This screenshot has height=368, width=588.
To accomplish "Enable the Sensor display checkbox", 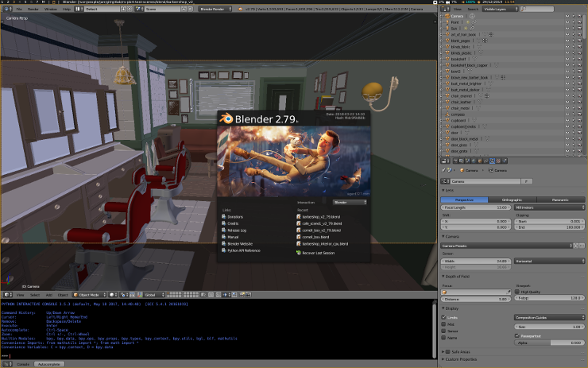I will (443, 331).
